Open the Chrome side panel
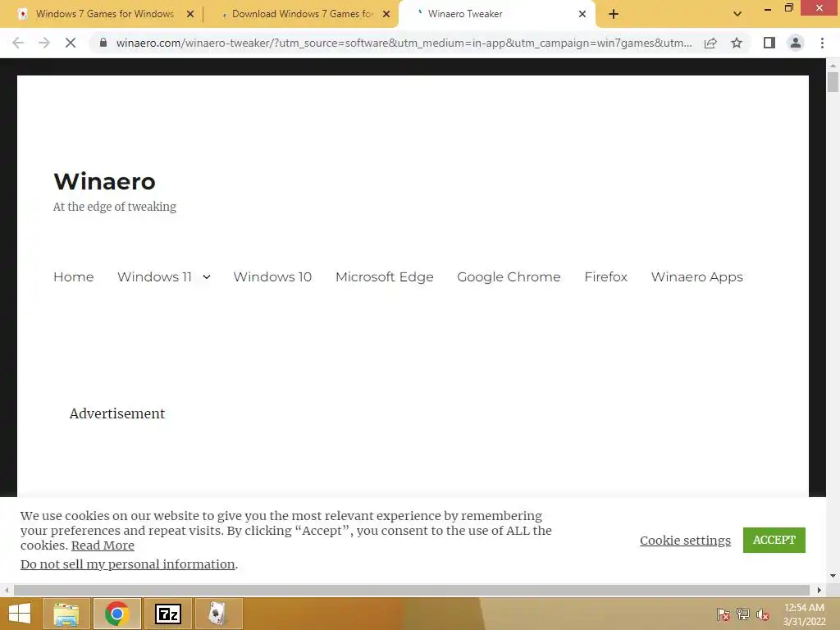Screen dimensions: 840x630 [769, 43]
